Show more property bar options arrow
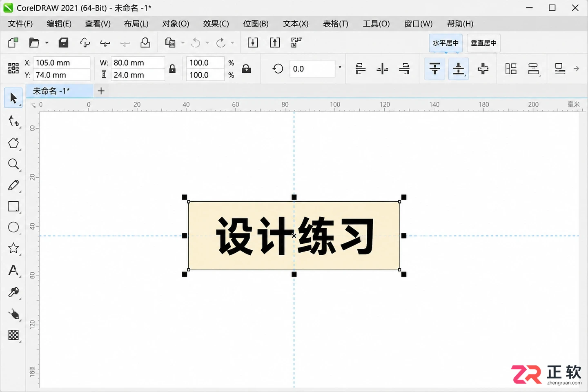This screenshot has height=392, width=588. (x=576, y=69)
